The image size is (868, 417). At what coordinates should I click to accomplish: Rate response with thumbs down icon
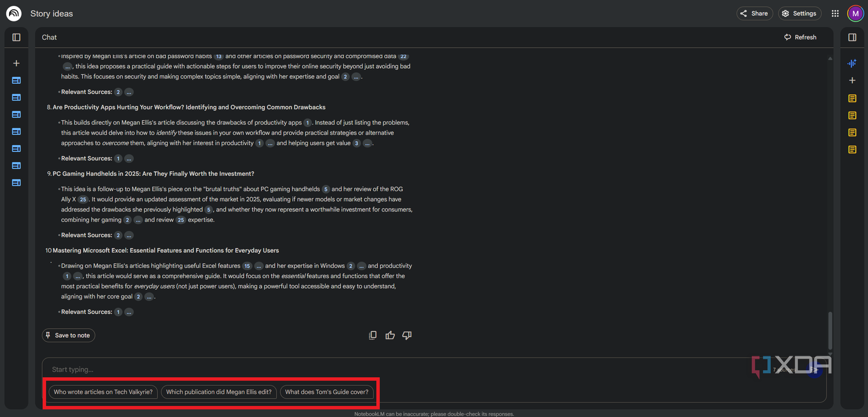pos(407,335)
